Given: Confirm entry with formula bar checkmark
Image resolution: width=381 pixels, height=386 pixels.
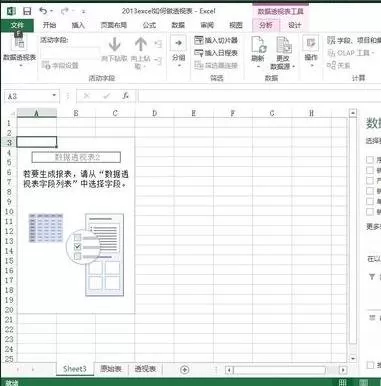Looking at the screenshot, I should pyautogui.click(x=107, y=96).
